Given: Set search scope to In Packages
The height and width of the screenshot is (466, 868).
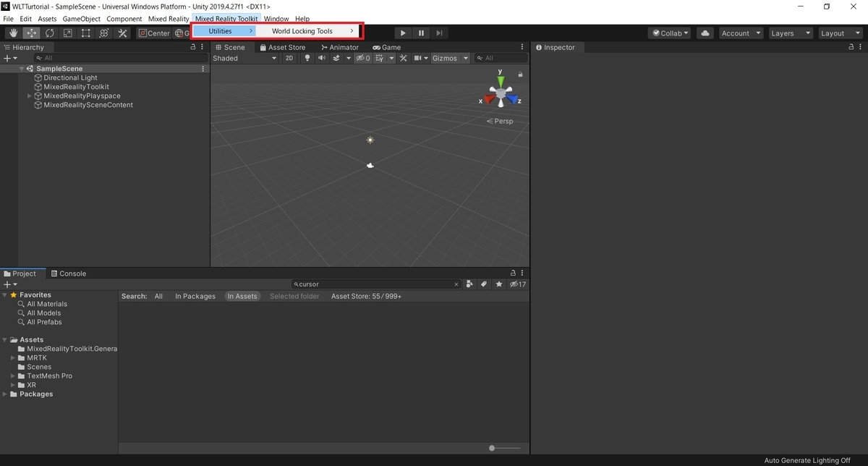Looking at the screenshot, I should [x=195, y=296].
